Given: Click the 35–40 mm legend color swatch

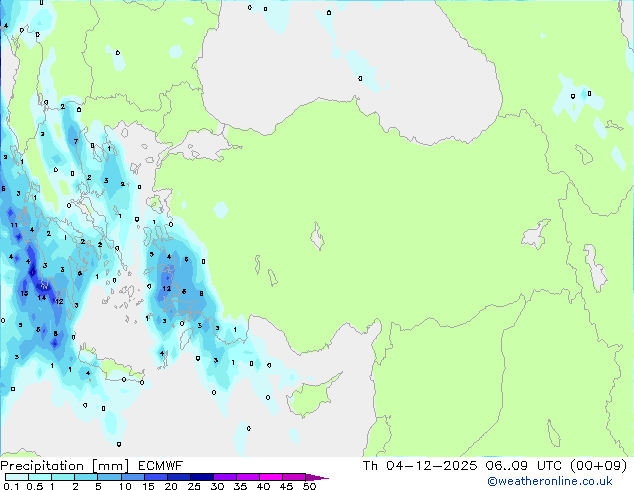Looking at the screenshot, I should [248, 477].
